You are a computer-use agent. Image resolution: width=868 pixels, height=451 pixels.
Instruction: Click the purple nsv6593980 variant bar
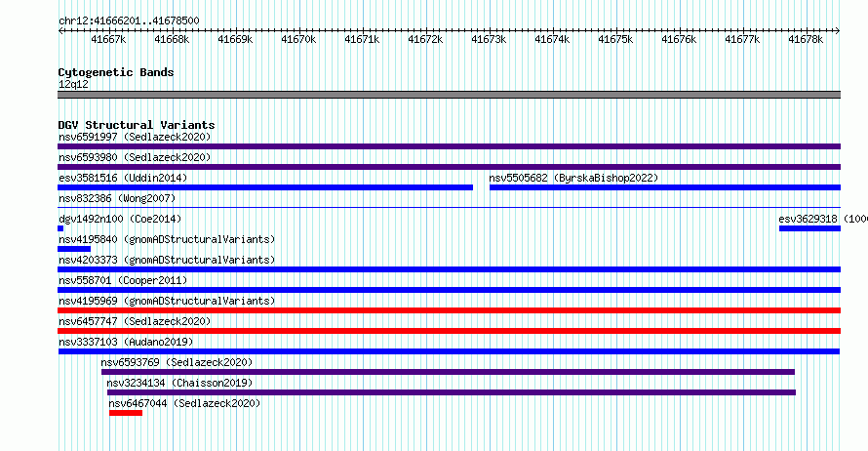449,167
